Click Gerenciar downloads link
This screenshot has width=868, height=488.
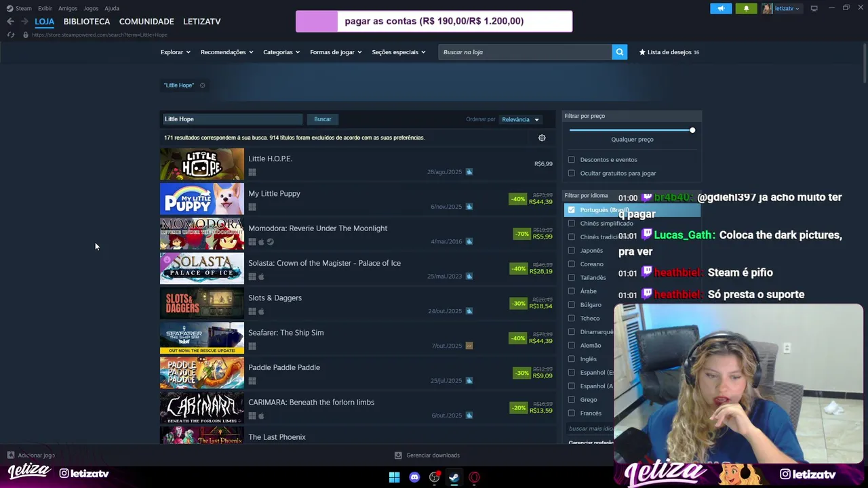pos(433,455)
